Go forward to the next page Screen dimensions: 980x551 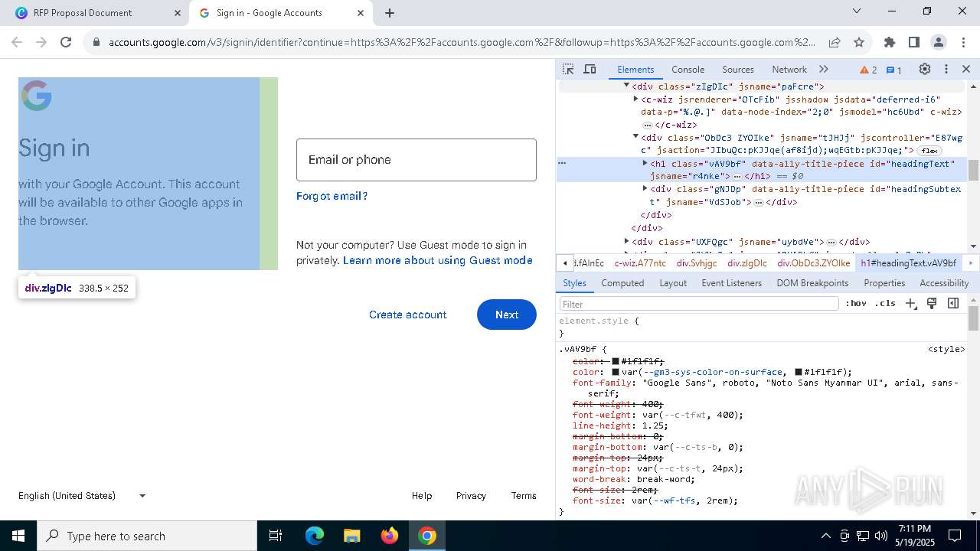pos(41,42)
